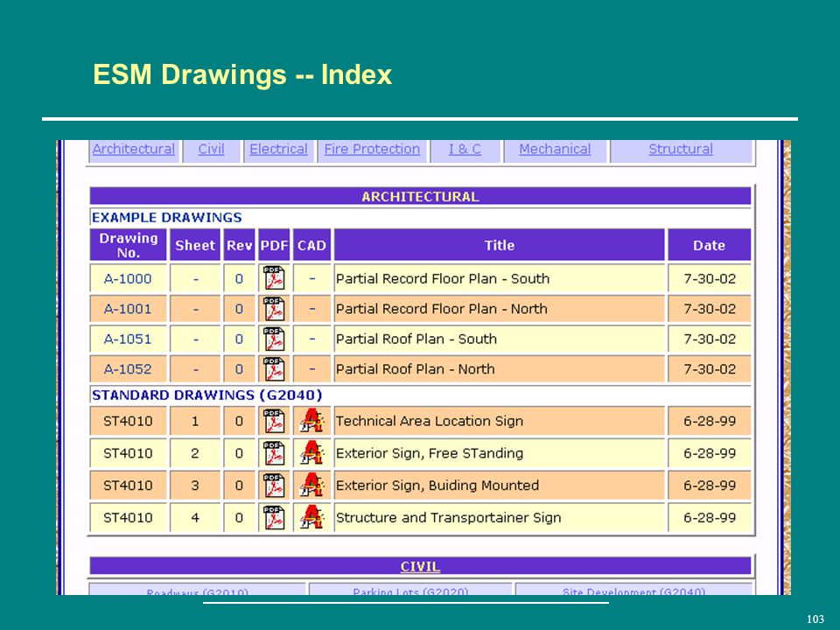This screenshot has height=630, width=840.
Task: Go to the Electrical drawings link
Action: [x=278, y=149]
